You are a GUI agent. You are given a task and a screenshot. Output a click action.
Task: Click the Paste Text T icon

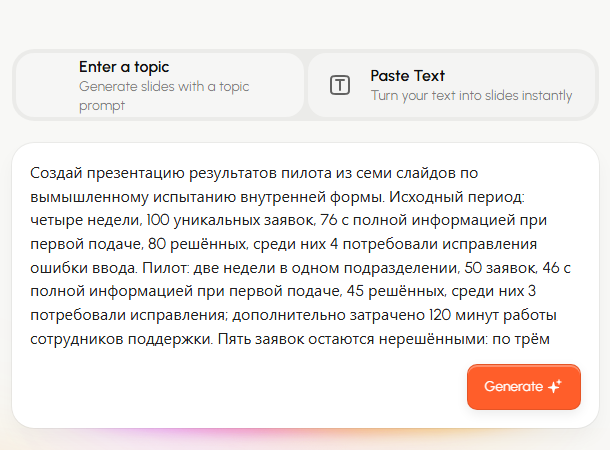[x=340, y=85]
